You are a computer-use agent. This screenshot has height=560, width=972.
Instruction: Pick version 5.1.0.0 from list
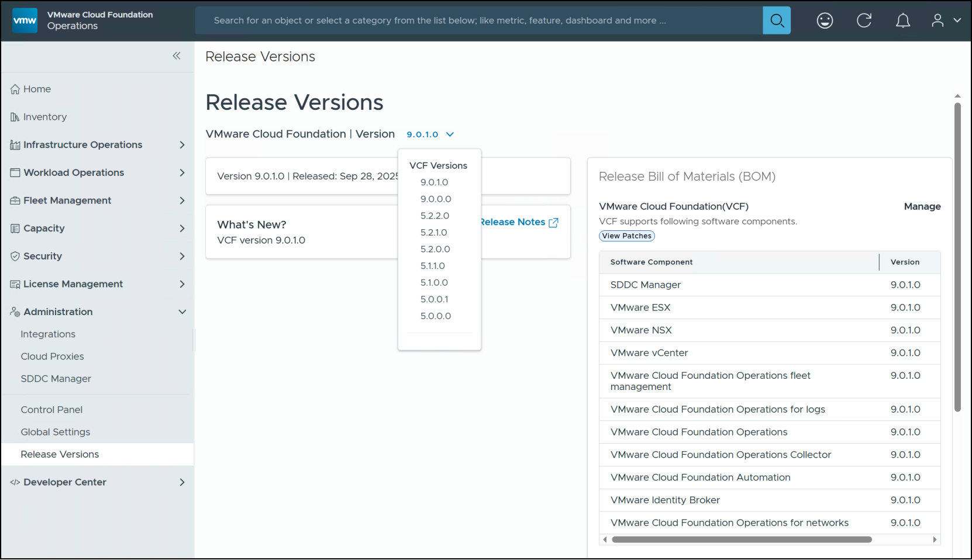(x=434, y=282)
